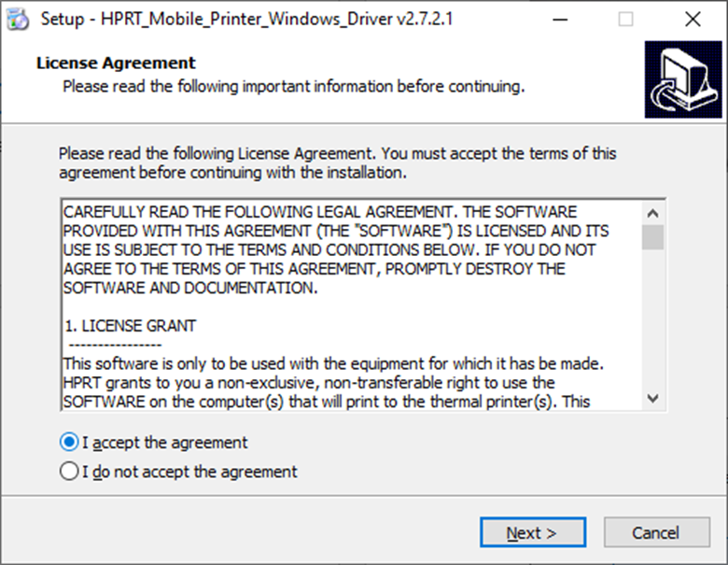
Task: Click the "CAREFULLY READ" paragraph in license box
Action: click(x=322, y=249)
